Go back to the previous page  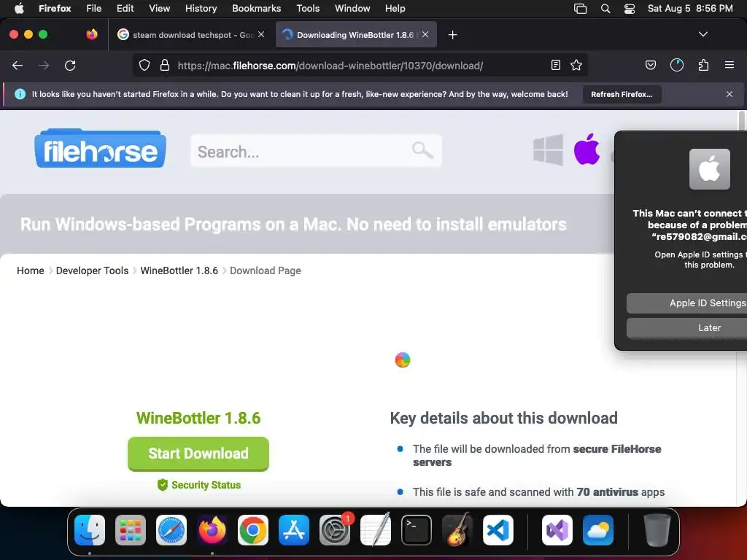tap(18, 66)
